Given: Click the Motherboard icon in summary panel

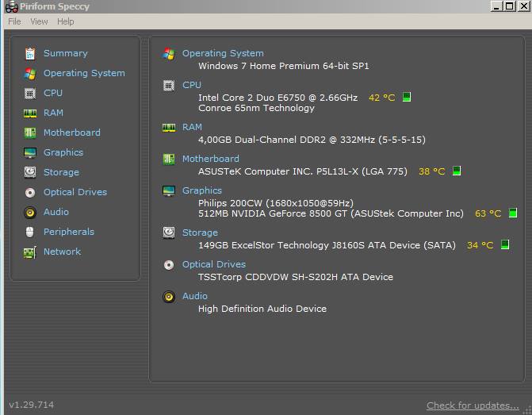Looking at the screenshot, I should click(169, 159).
